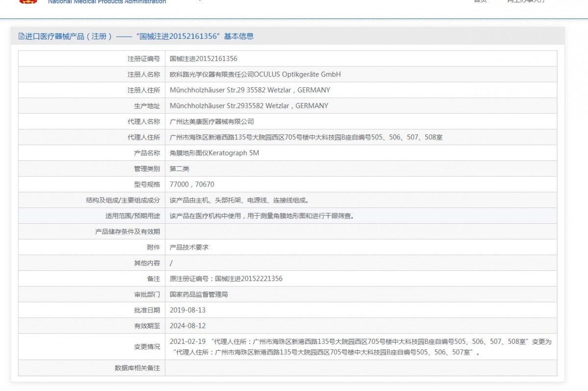This screenshot has height=391, width=588.
Task: Select the "有效期至" row label
Action: tap(147, 326)
